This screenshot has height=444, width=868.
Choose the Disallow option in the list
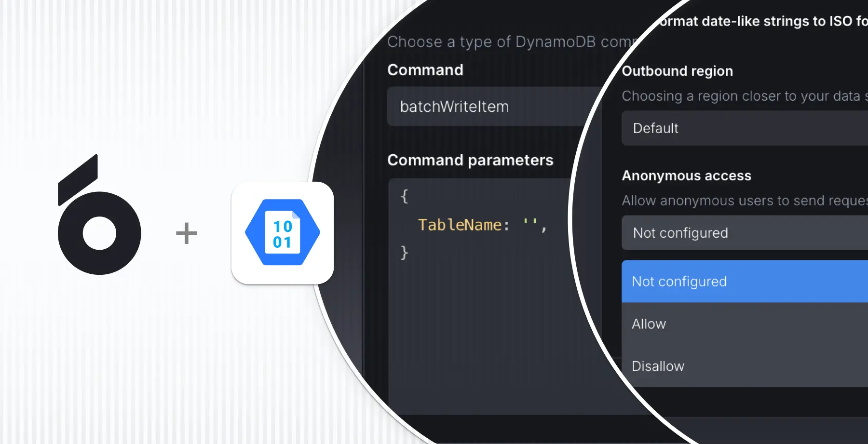click(x=745, y=366)
